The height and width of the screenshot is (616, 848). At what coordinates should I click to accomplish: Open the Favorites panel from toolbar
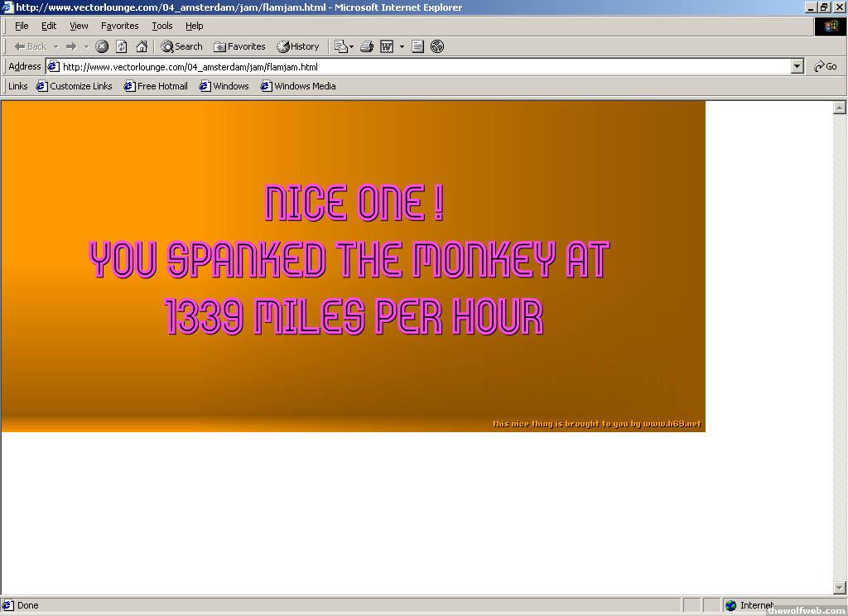click(x=239, y=46)
